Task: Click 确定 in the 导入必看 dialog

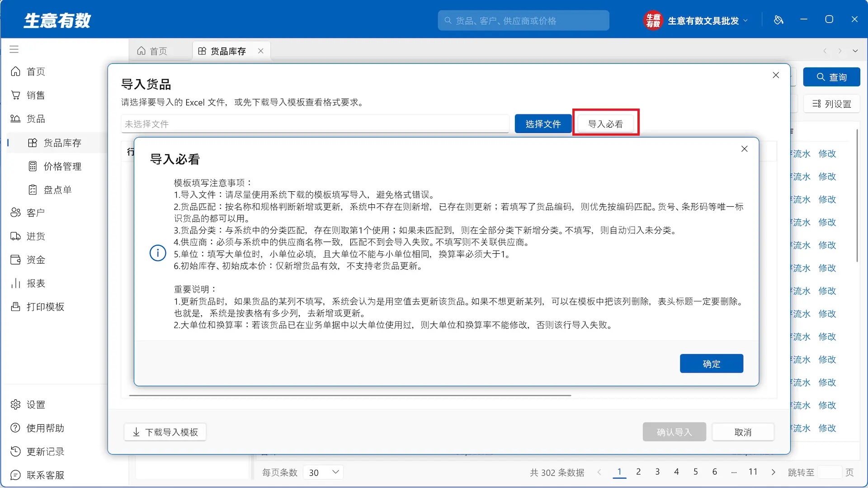Action: pyautogui.click(x=711, y=364)
